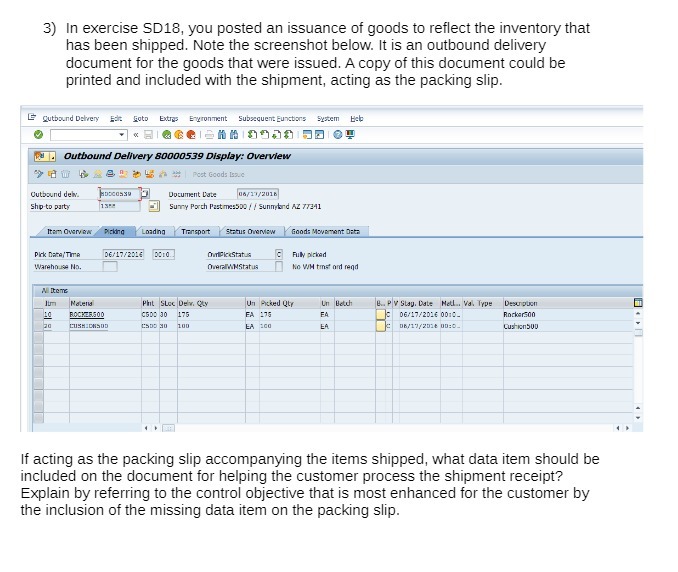Click the batch split button for Cushion500 row
Screen dimensions: 678x572
click(x=381, y=326)
